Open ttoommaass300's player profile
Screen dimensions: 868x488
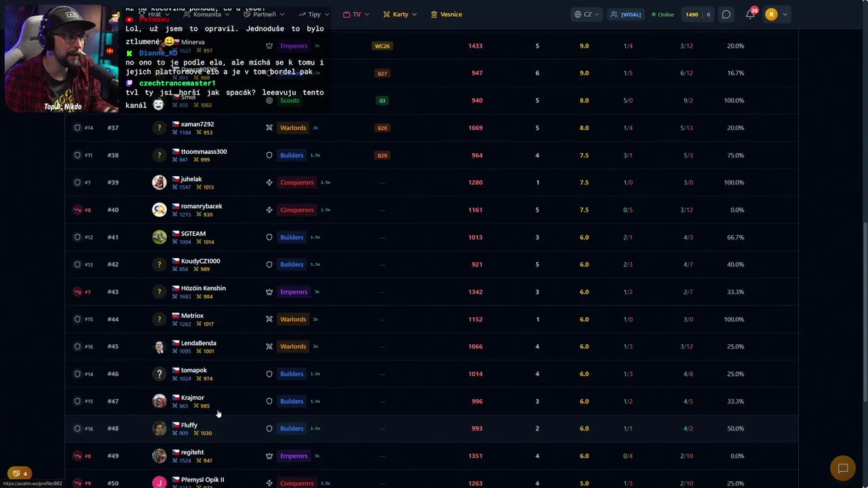204,152
